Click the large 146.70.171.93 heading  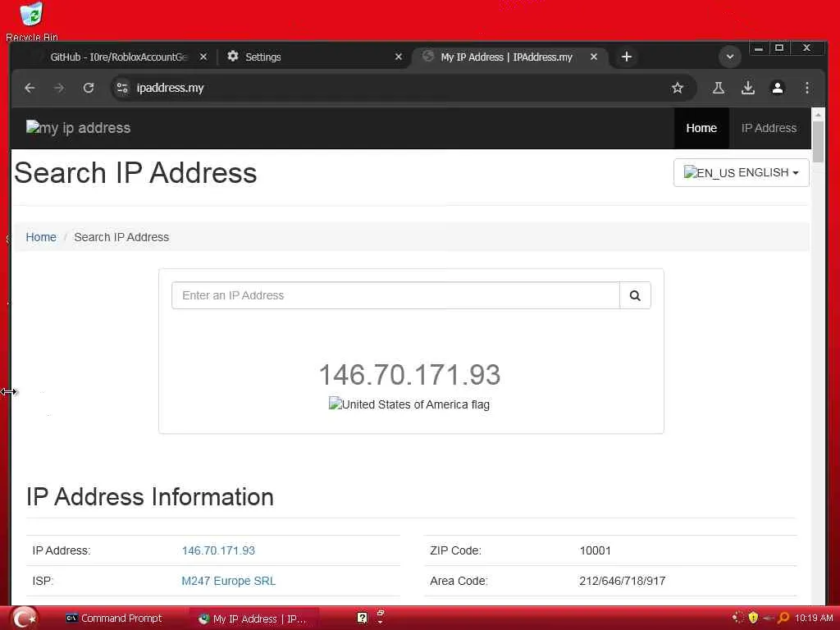[x=410, y=374]
